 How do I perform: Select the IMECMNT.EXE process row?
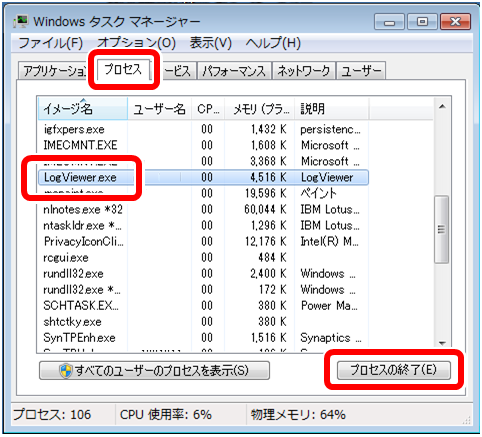point(203,145)
